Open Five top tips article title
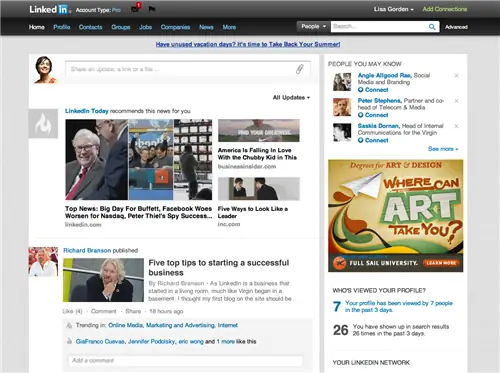Screen dimensions: 500x373 [x=219, y=268]
